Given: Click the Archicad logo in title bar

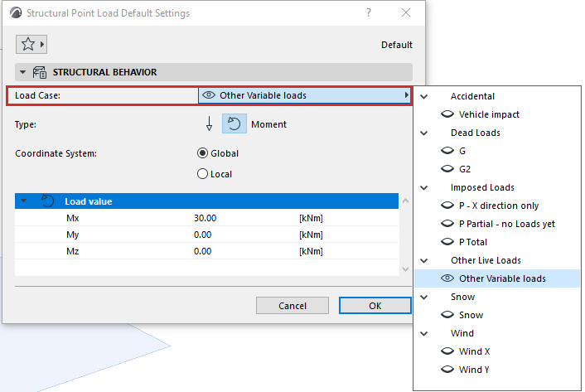Looking at the screenshot, I should pyautogui.click(x=16, y=13).
